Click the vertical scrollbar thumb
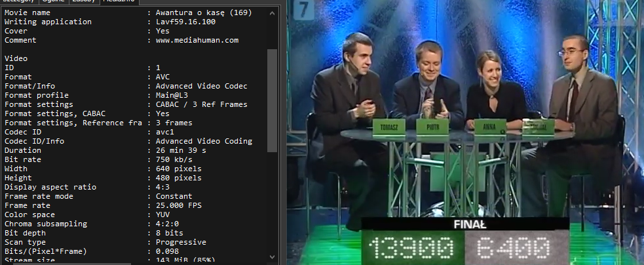Screen dimensions: 644x265 [273, 98]
